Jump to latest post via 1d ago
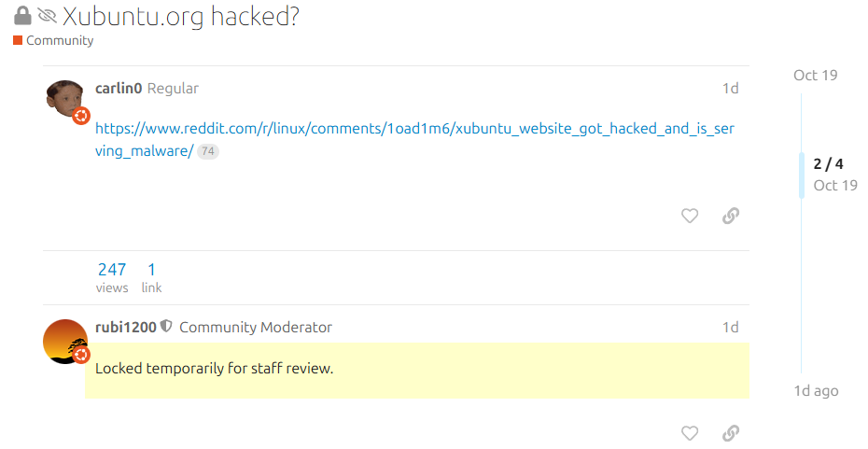Screen dimensions: 868x449 click(815, 390)
